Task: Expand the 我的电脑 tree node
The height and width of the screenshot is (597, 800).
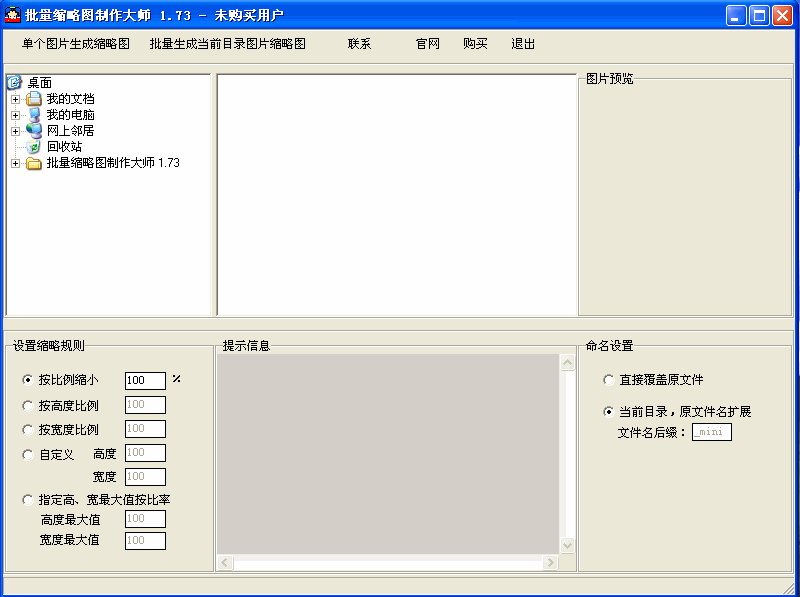Action: click(15, 115)
